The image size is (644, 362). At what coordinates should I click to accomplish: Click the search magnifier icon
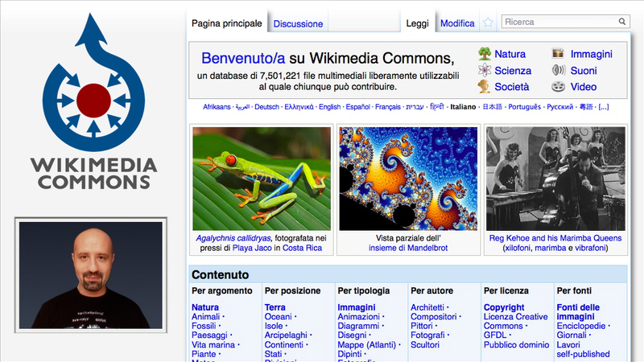click(x=622, y=22)
